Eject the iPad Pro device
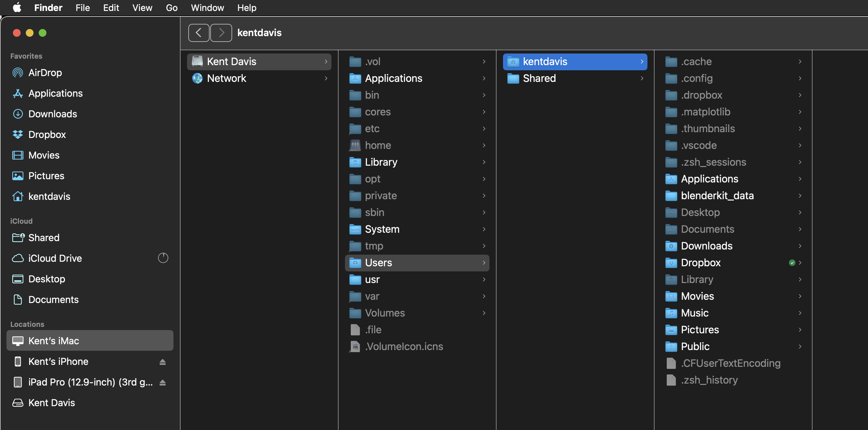This screenshot has height=430, width=868. coord(163,382)
